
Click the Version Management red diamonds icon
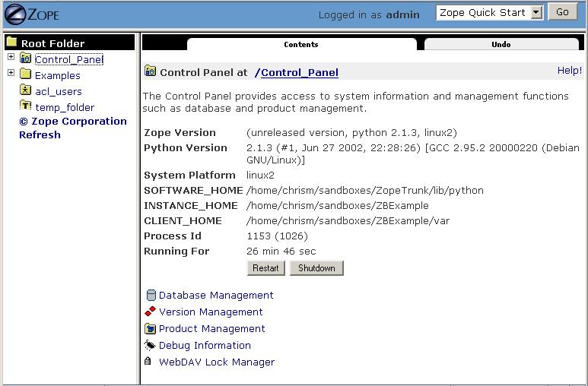(150, 312)
